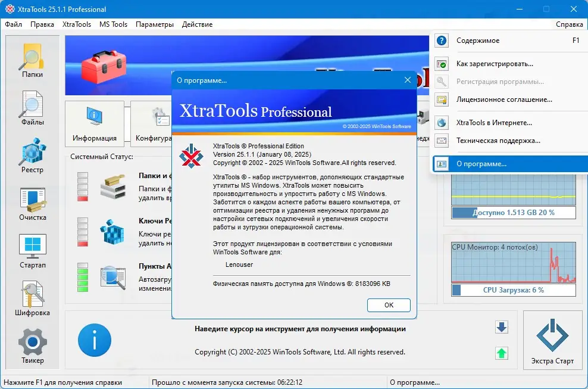
Task: Click the uptime 06:22:12 status bar entry
Action: (x=227, y=382)
